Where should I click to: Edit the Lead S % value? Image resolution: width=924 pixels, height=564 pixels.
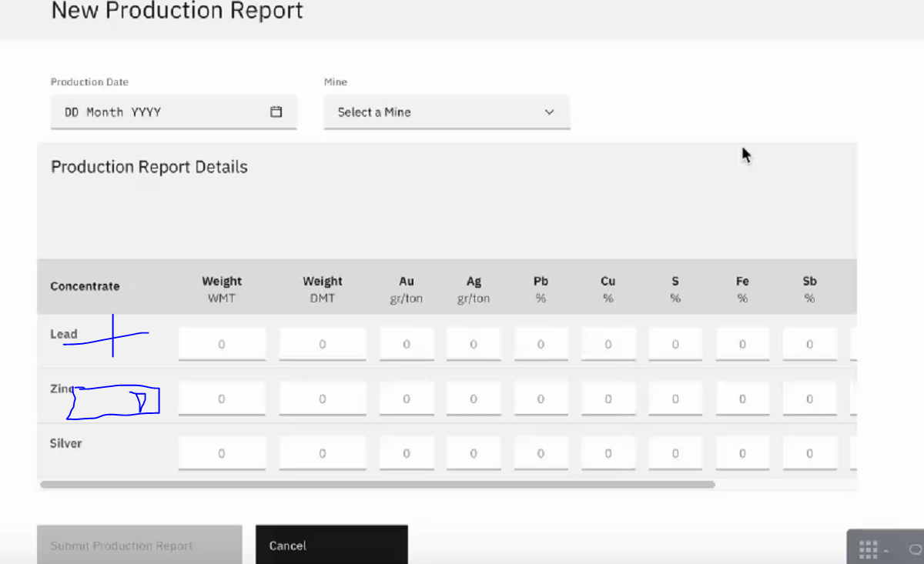675,344
